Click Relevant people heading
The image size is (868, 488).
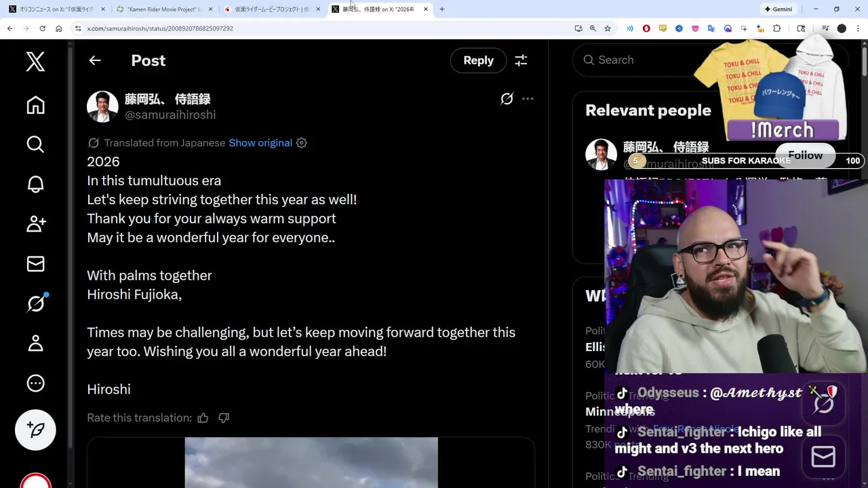[648, 110]
